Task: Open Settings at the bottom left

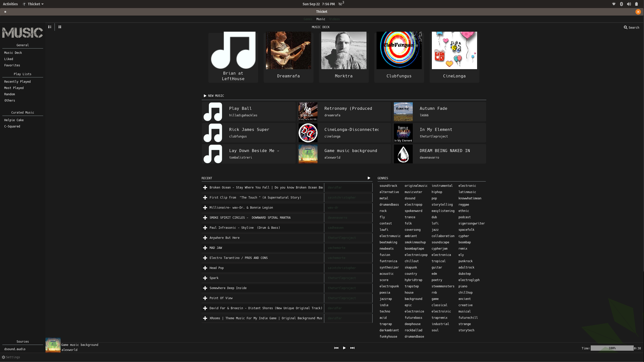Action: [12, 357]
